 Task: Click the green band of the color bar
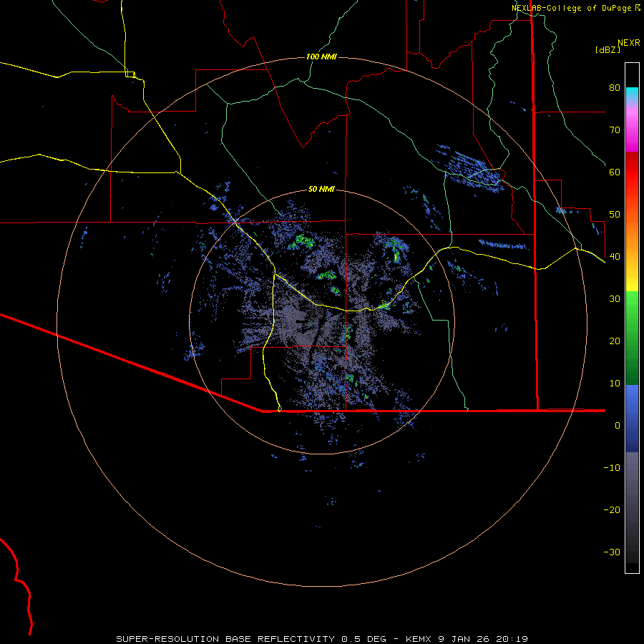click(632, 338)
